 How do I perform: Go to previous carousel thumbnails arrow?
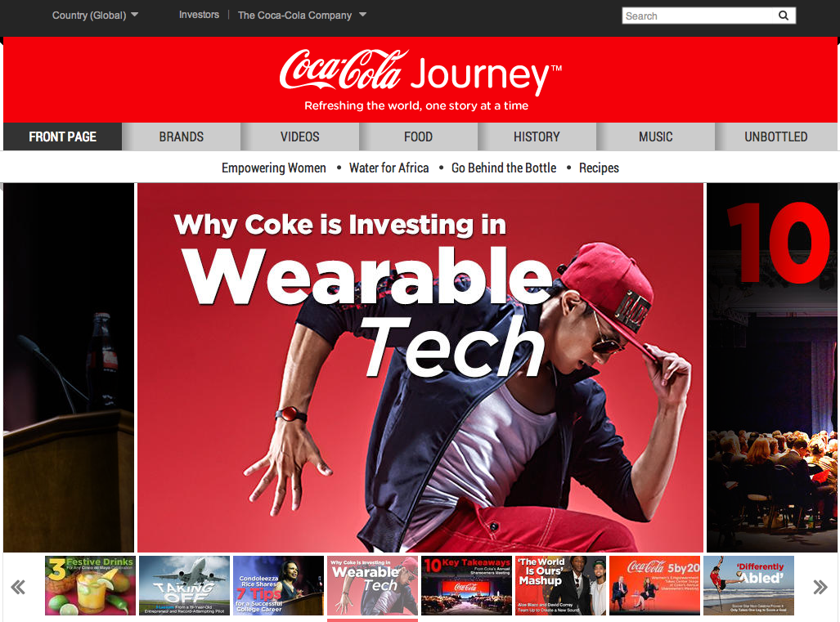(x=18, y=587)
